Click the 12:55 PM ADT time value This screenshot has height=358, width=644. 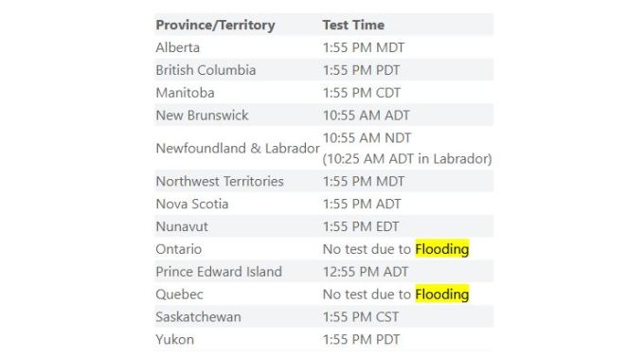pos(366,272)
